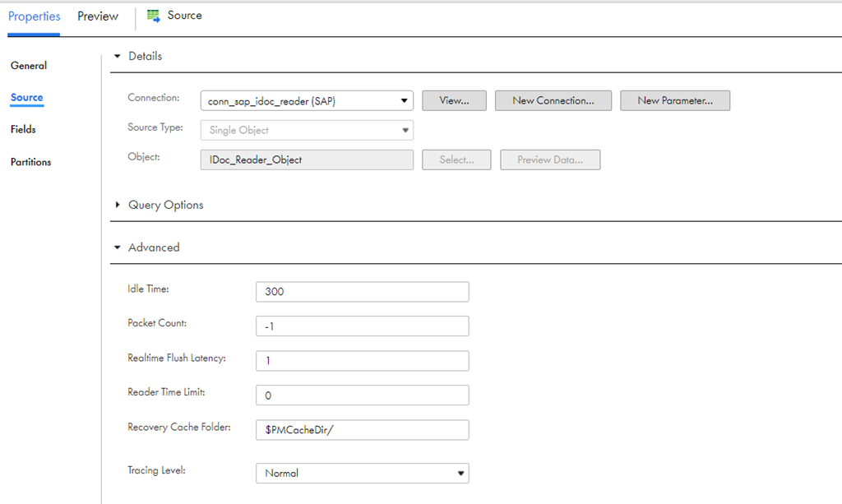The height and width of the screenshot is (504, 842).
Task: Click the Idle Time: label
Action: 148,289
